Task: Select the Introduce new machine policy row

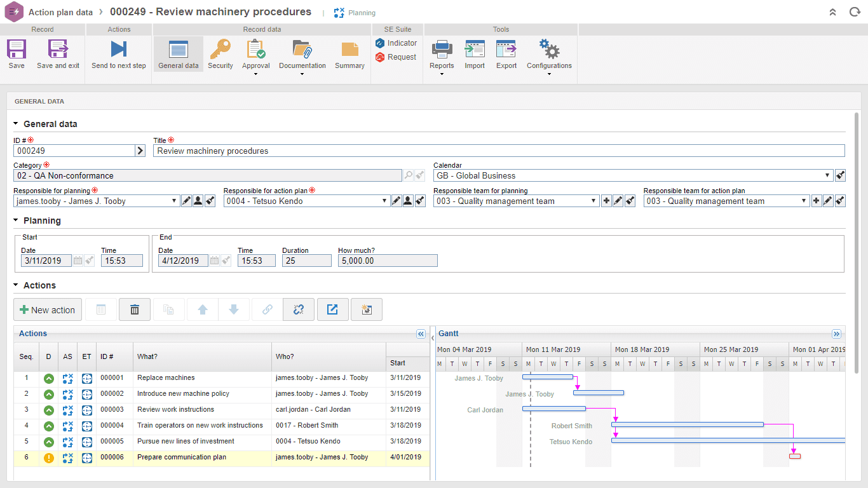Action: [222, 394]
